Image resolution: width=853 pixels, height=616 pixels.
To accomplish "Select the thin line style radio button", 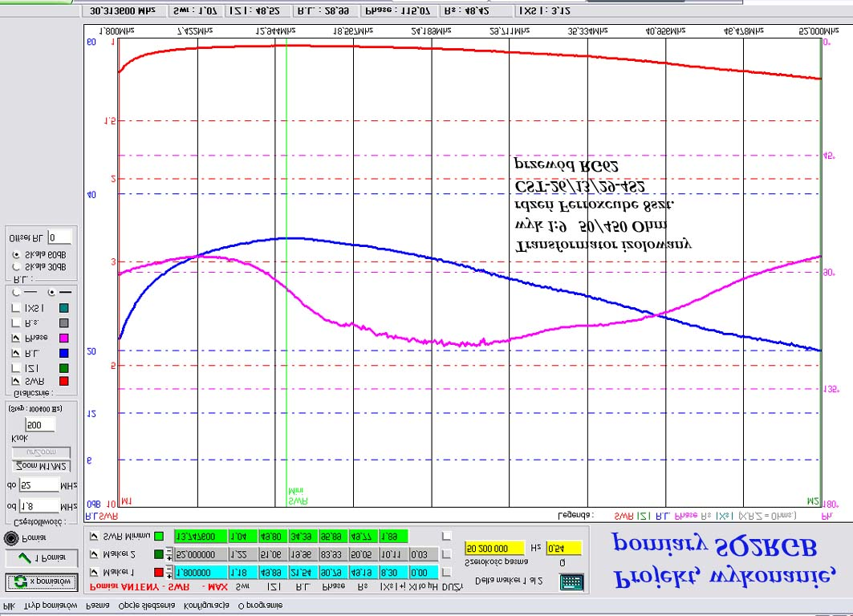I will click(16, 293).
